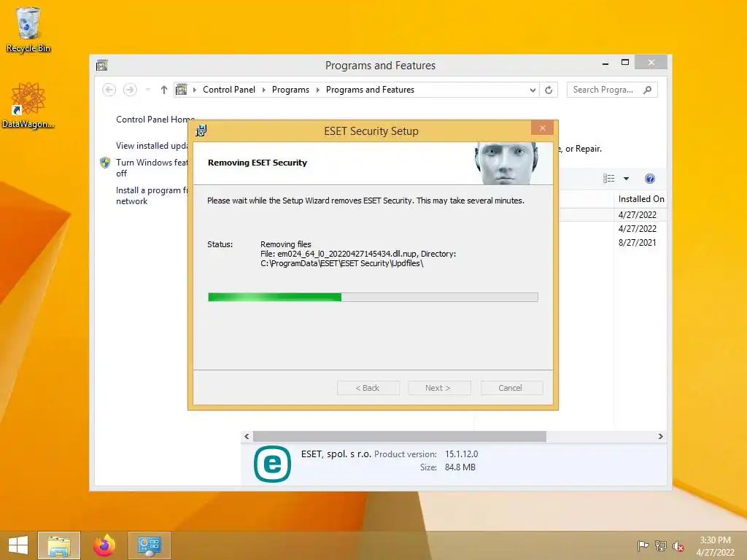Image resolution: width=747 pixels, height=560 pixels.
Task: Click Programs and Features breadcrumb
Action: pos(370,90)
